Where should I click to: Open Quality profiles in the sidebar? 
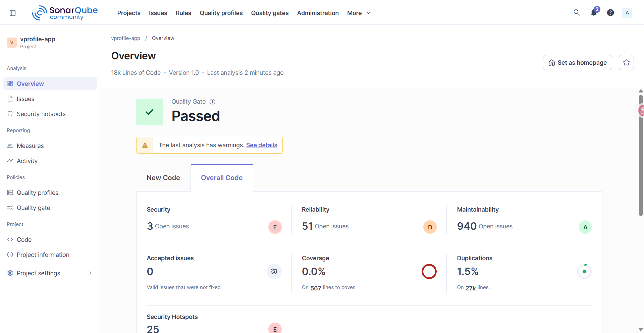pos(50,192)
